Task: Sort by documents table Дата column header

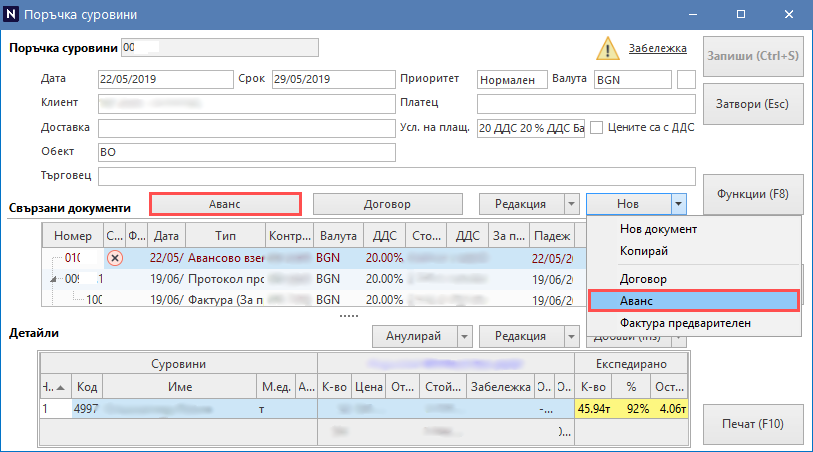Action: pyautogui.click(x=166, y=236)
